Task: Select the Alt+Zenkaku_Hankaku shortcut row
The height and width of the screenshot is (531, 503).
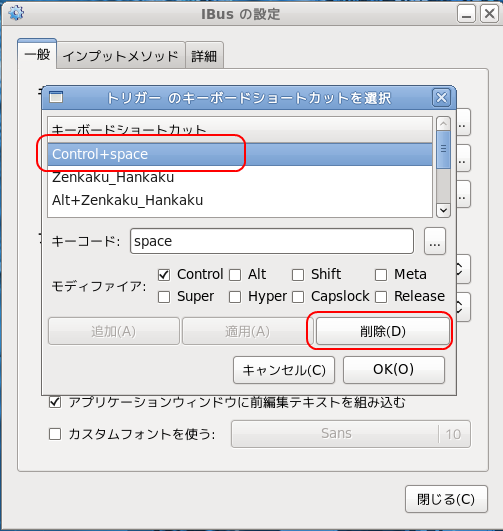Action: pos(240,200)
